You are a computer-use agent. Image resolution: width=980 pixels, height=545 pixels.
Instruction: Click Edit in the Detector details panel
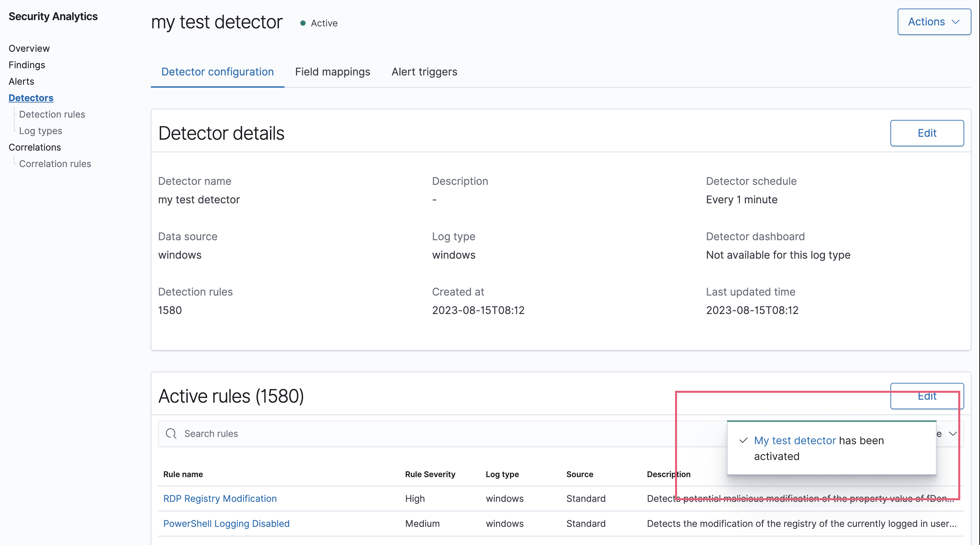[927, 133]
